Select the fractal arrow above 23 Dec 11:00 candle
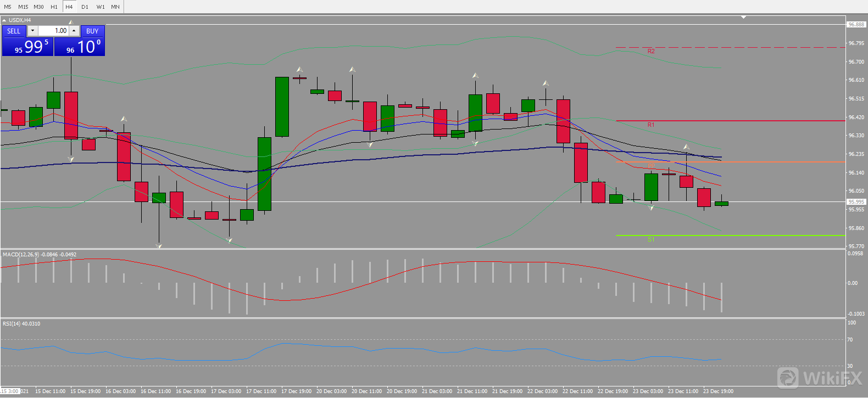Viewport: 868px width, 398px height. pyautogui.click(x=686, y=147)
